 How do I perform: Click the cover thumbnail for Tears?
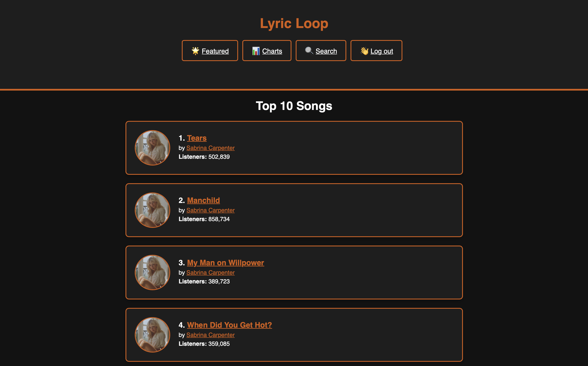tap(152, 148)
